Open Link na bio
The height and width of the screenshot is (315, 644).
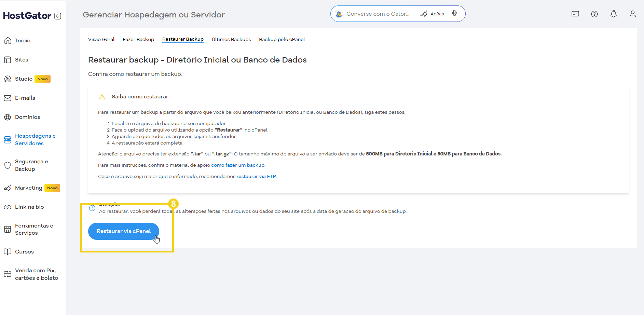pos(29,207)
